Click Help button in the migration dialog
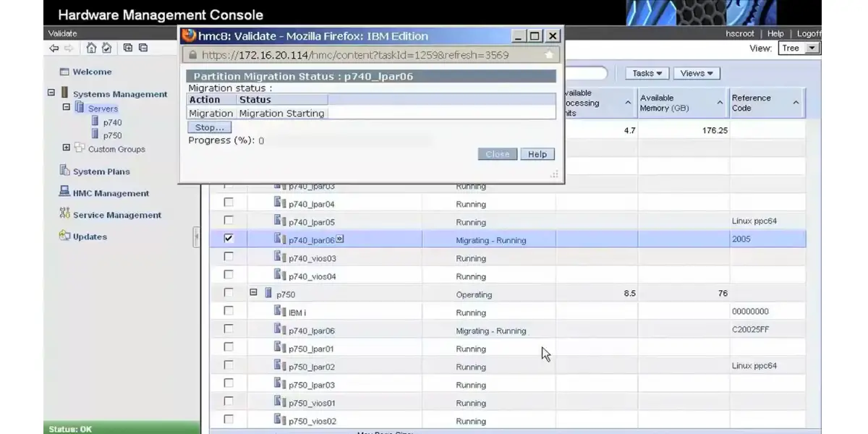 point(537,154)
